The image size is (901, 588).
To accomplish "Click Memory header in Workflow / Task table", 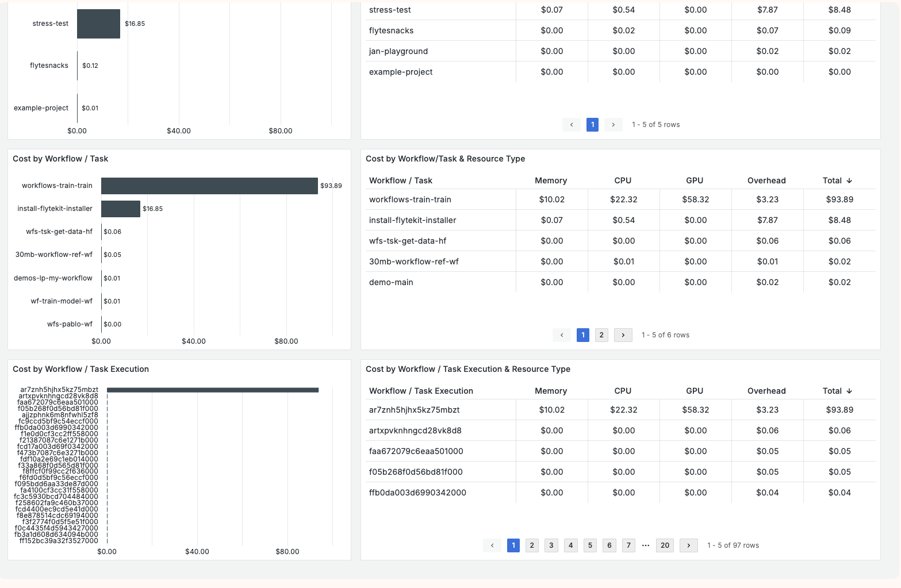I will coord(551,180).
